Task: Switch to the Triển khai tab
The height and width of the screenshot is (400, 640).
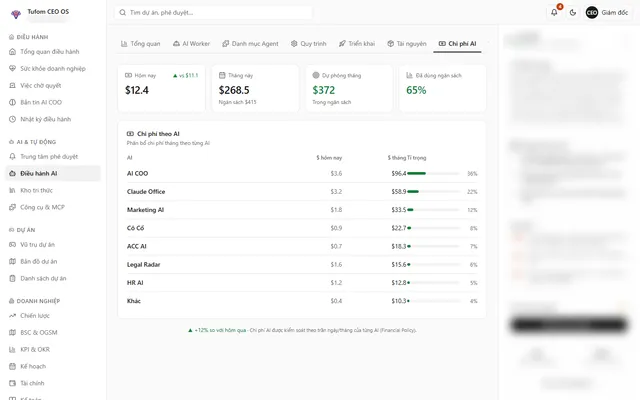Action: pyautogui.click(x=357, y=44)
